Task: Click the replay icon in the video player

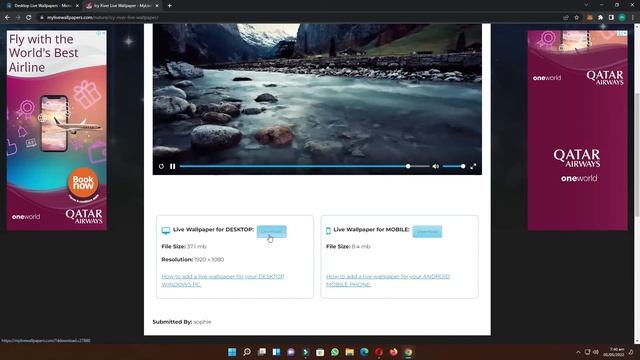Action: coord(161,167)
